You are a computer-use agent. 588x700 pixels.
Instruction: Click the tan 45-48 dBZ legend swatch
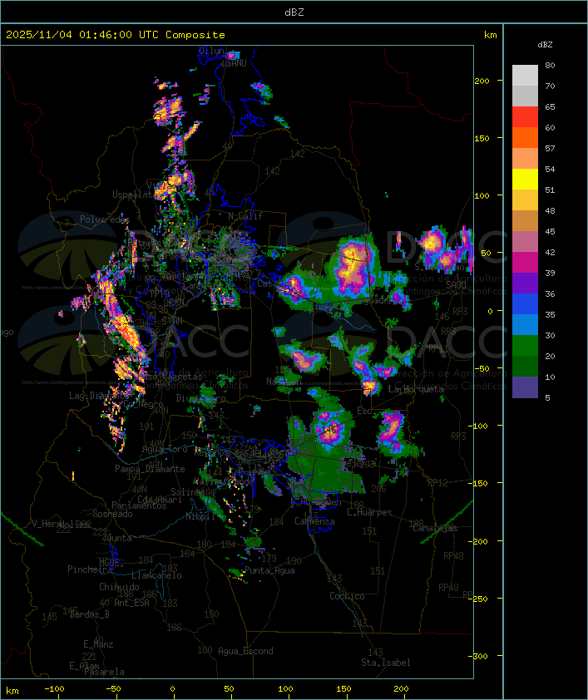click(525, 220)
